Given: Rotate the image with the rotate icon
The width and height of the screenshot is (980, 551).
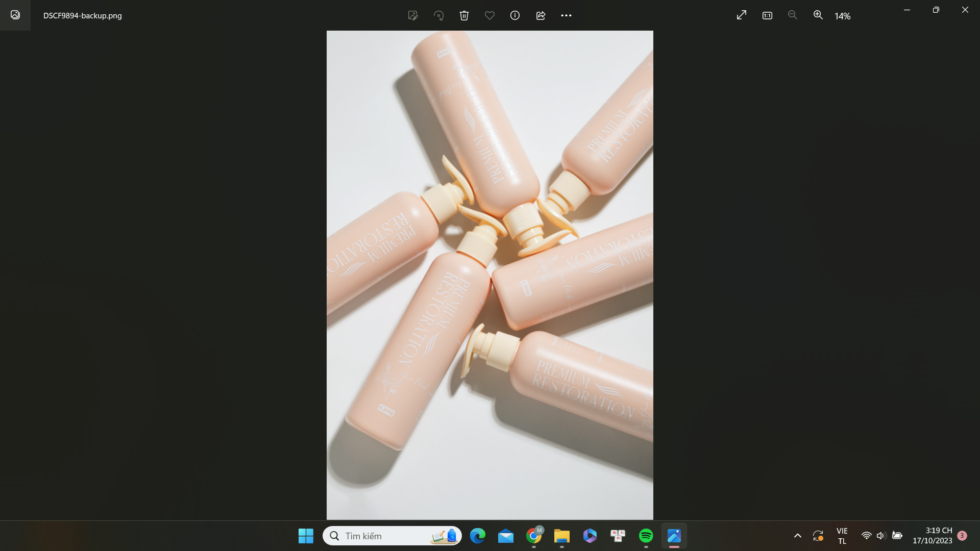Looking at the screenshot, I should 438,15.
